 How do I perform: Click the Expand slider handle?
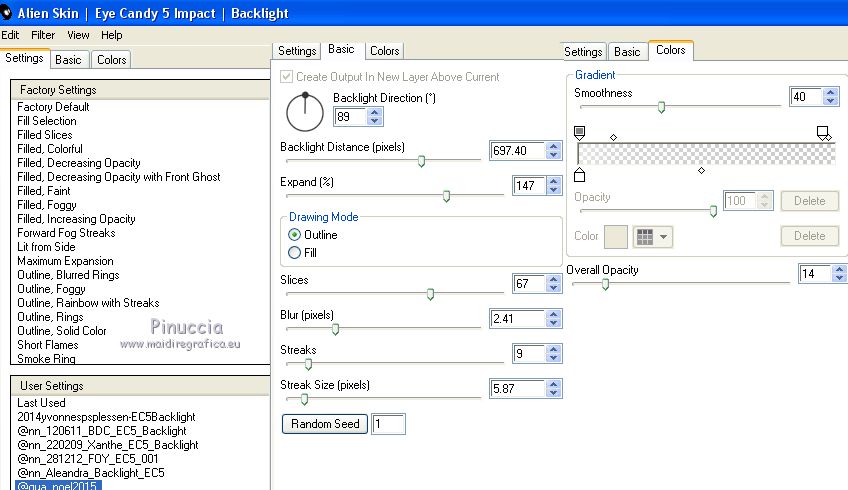446,196
